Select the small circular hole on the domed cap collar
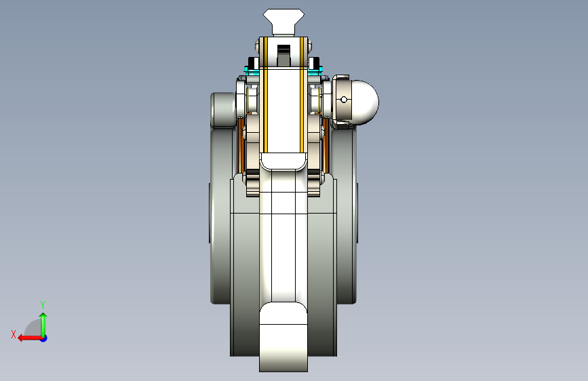The height and width of the screenshot is (381, 588). point(344,100)
